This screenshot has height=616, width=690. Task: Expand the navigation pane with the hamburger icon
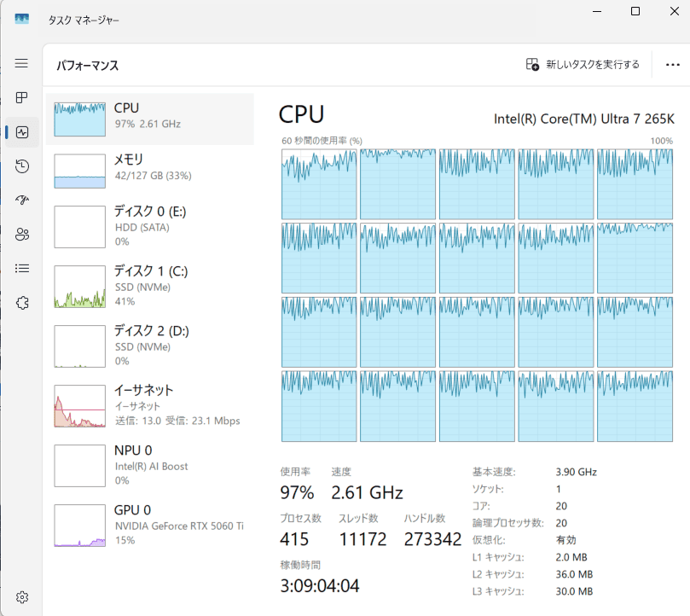pos(21,63)
